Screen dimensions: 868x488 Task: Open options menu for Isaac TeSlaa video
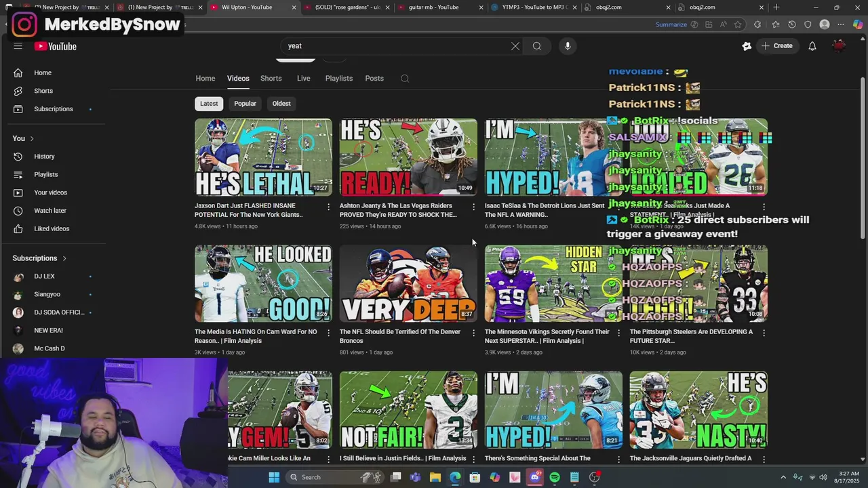[x=618, y=207]
